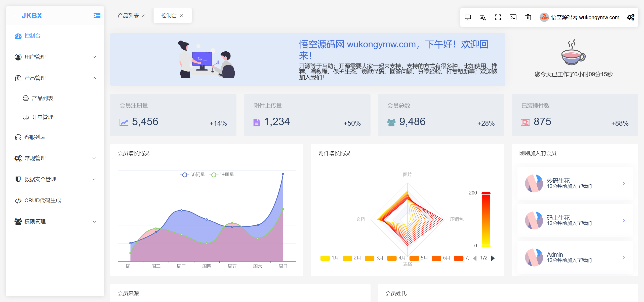The image size is (644, 302).
Task: Click the user name wukongymw.com profile
Action: [x=585, y=17]
